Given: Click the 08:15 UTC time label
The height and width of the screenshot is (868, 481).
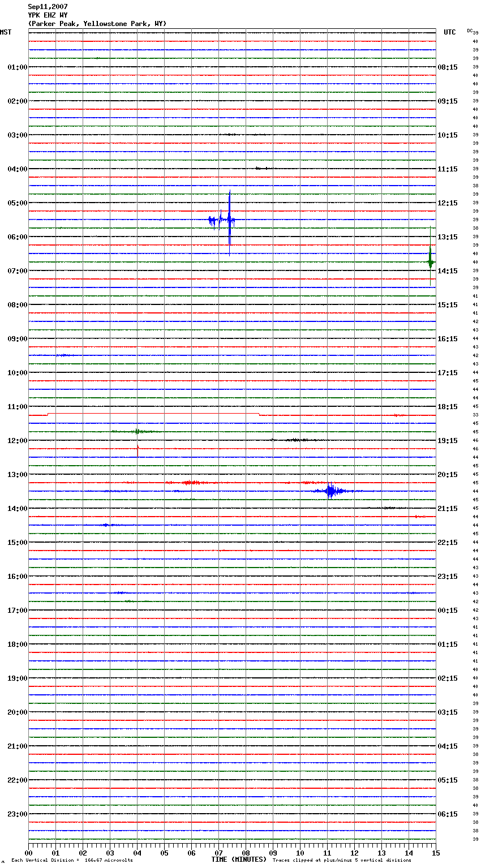Looking at the screenshot, I should click(x=448, y=67).
